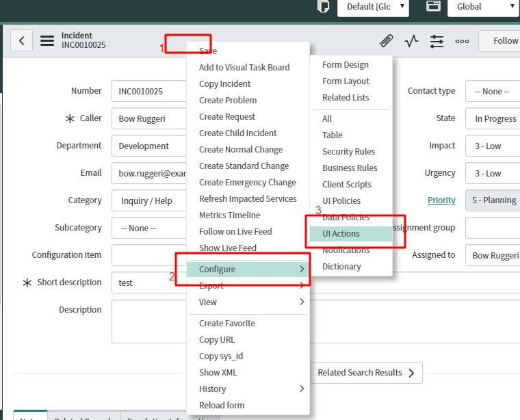
Task: Click the Description text area
Action: (x=149, y=321)
